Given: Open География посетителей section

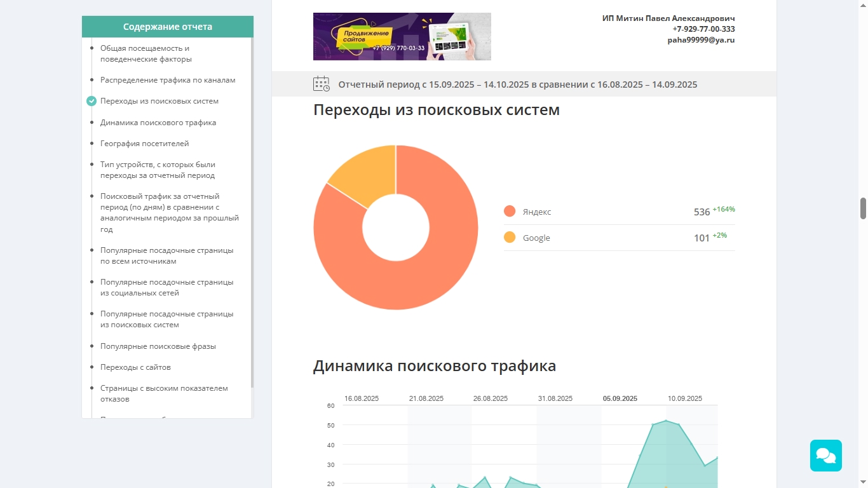Looking at the screenshot, I should [144, 144].
